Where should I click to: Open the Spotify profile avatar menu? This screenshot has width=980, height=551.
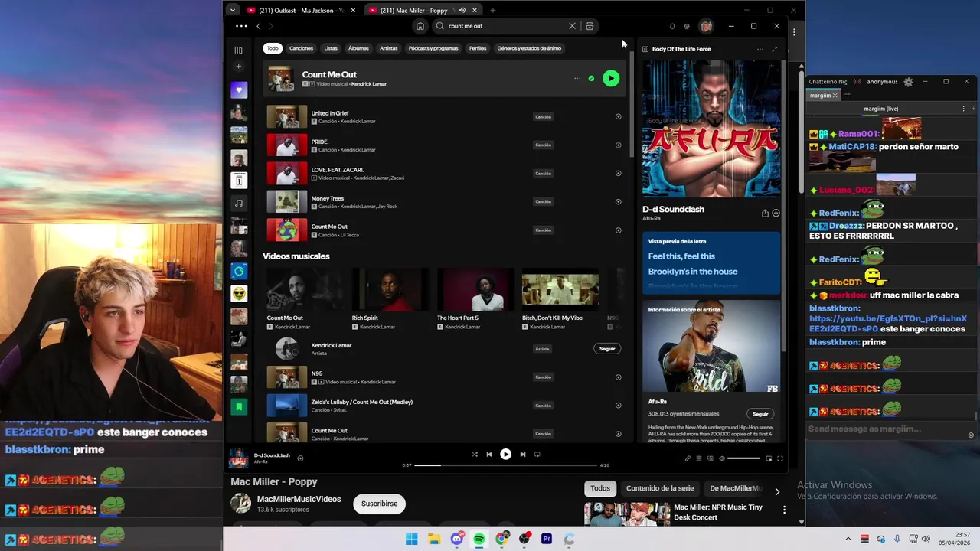pos(706,26)
